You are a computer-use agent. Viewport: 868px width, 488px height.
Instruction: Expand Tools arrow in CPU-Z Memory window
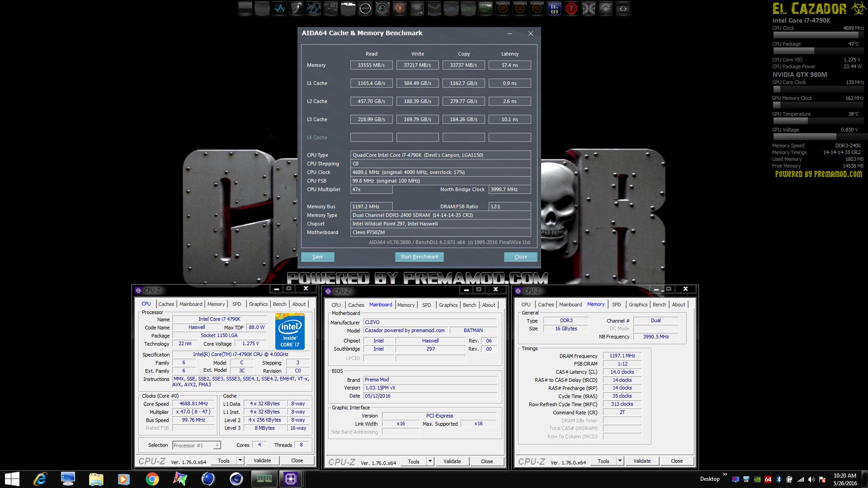pos(620,461)
